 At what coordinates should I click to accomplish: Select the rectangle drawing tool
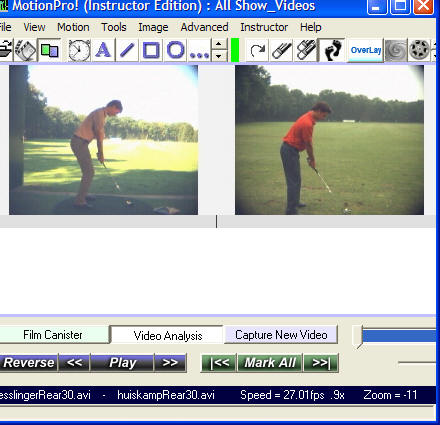tap(151, 50)
